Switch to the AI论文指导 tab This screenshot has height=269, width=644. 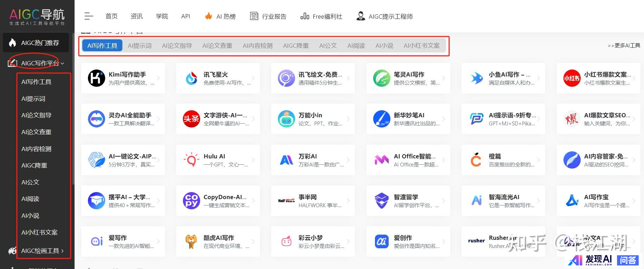(177, 46)
